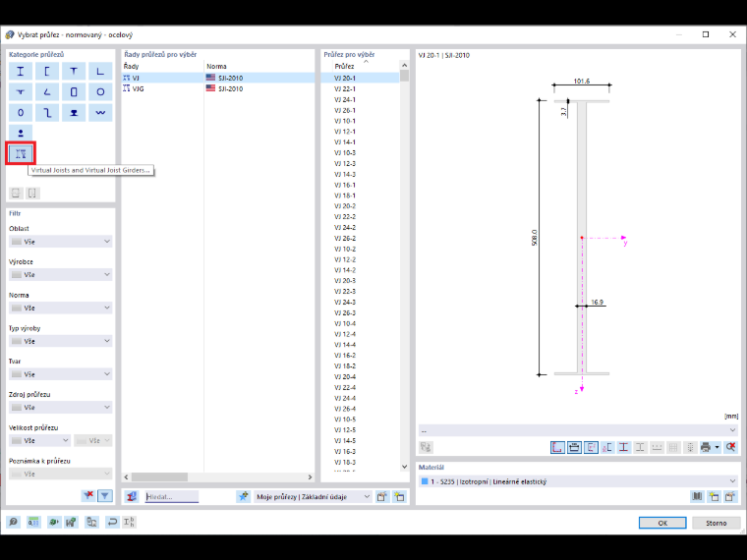Select the elliptical hollow section category
The width and height of the screenshot is (747, 560).
(x=21, y=112)
